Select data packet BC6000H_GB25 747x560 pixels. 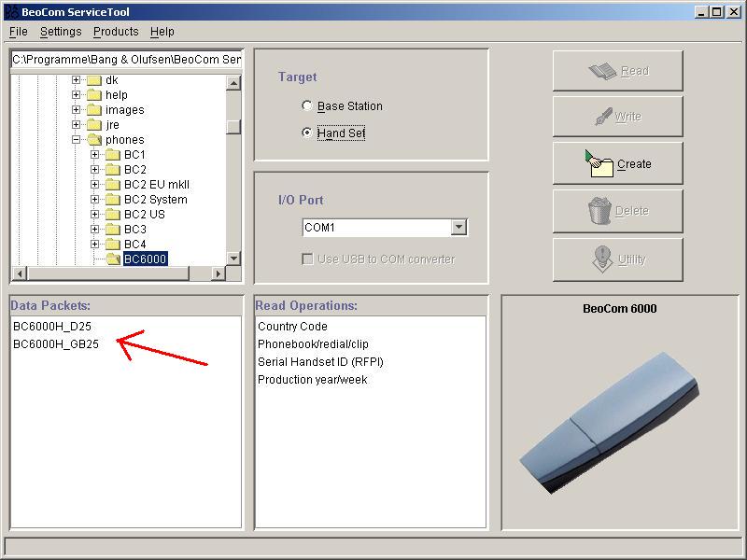56,343
